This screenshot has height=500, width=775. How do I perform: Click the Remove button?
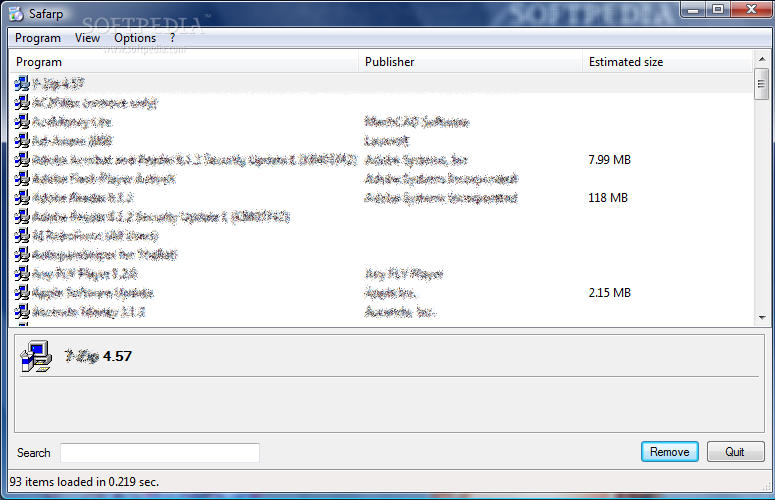click(670, 452)
